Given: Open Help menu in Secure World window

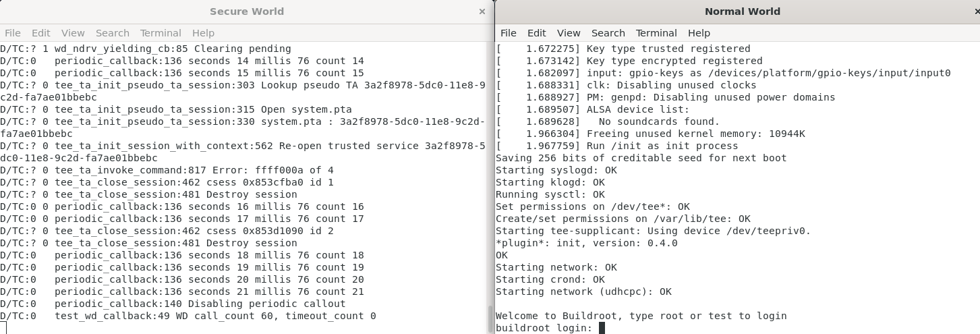Looking at the screenshot, I should [203, 33].
